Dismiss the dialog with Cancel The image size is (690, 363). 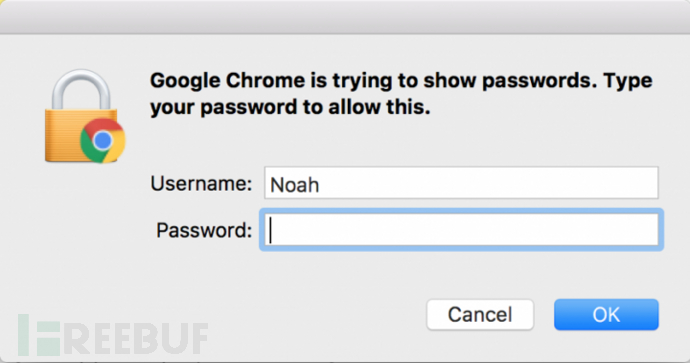(480, 315)
